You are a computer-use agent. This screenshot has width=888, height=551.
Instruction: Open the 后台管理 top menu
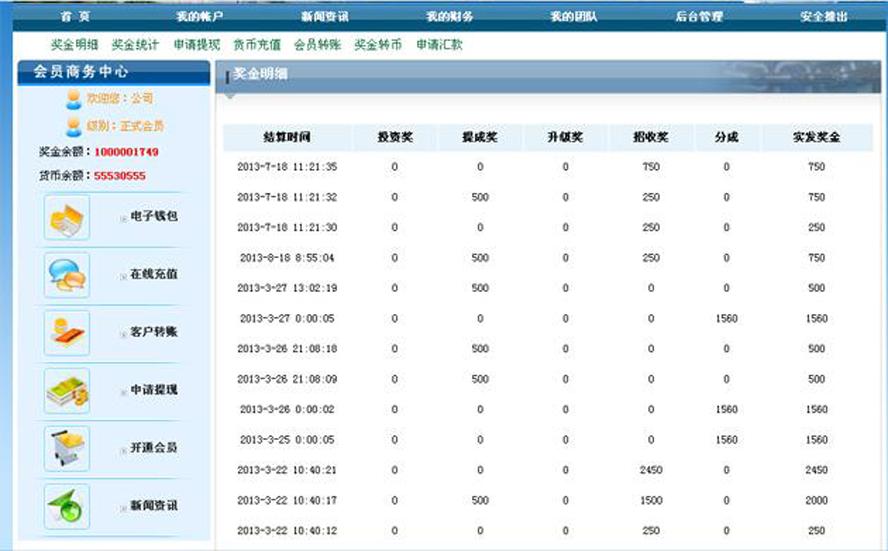coord(699,16)
